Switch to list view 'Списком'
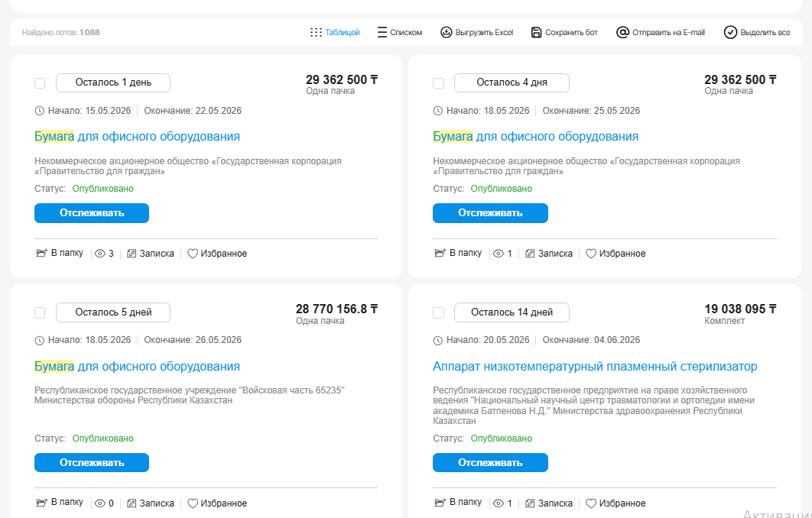This screenshot has width=812, height=518. (x=399, y=32)
